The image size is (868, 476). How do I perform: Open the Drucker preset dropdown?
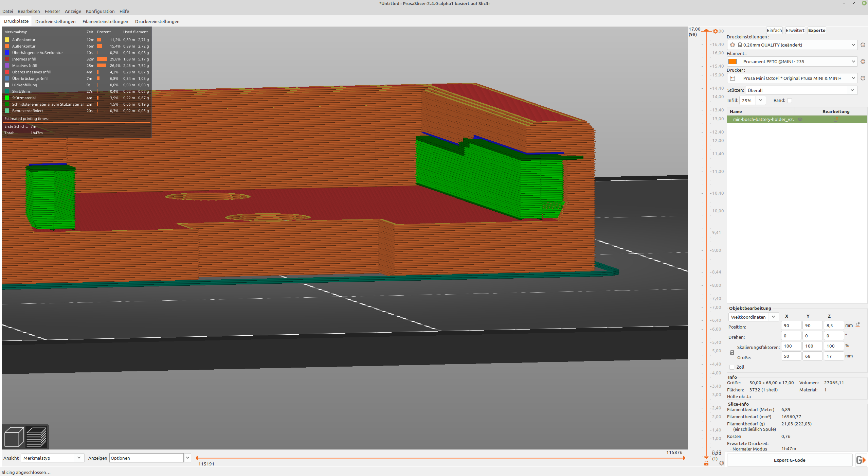click(x=793, y=78)
